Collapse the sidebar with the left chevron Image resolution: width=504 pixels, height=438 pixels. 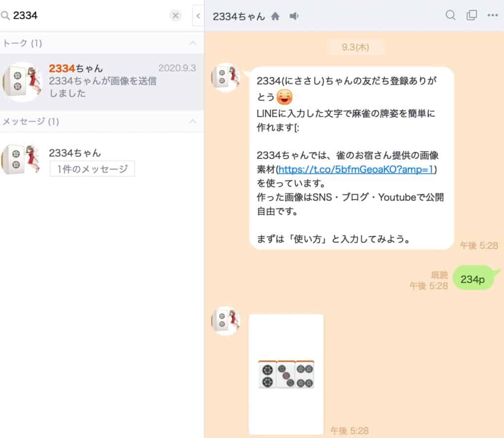pyautogui.click(x=198, y=16)
